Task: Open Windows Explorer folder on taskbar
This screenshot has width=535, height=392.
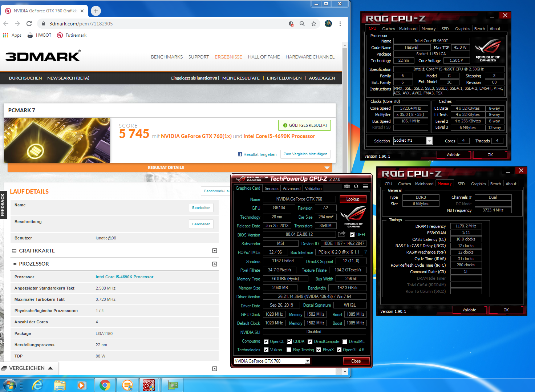Action: [60, 385]
